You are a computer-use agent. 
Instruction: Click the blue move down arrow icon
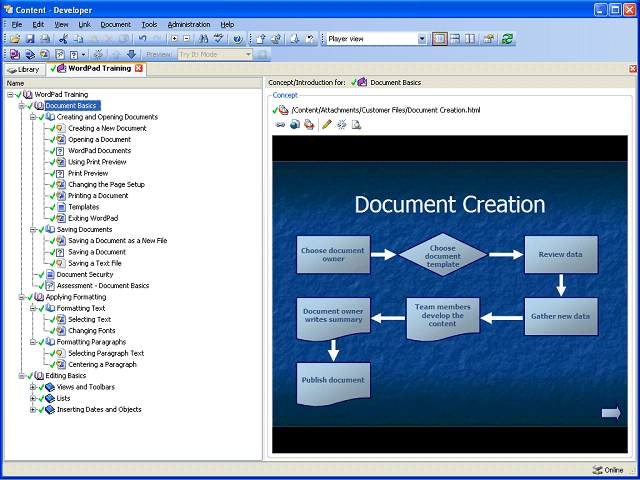131,54
